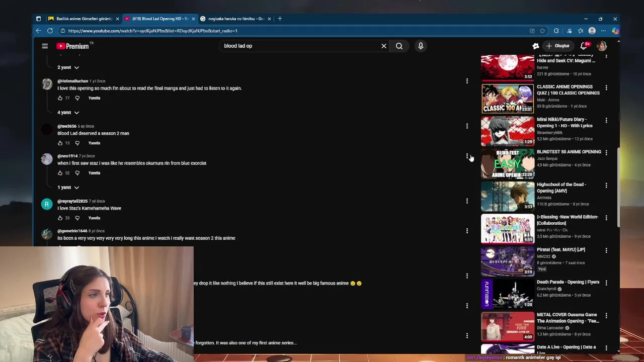Open browser extensions icon

click(x=556, y=31)
